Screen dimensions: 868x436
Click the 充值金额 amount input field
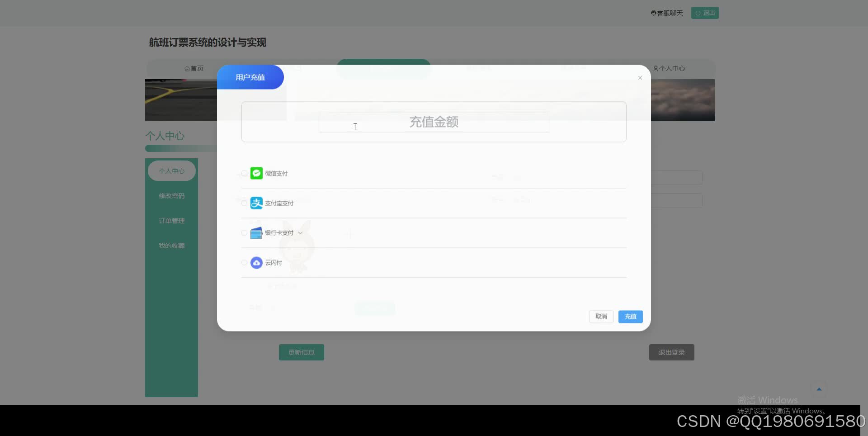click(433, 122)
